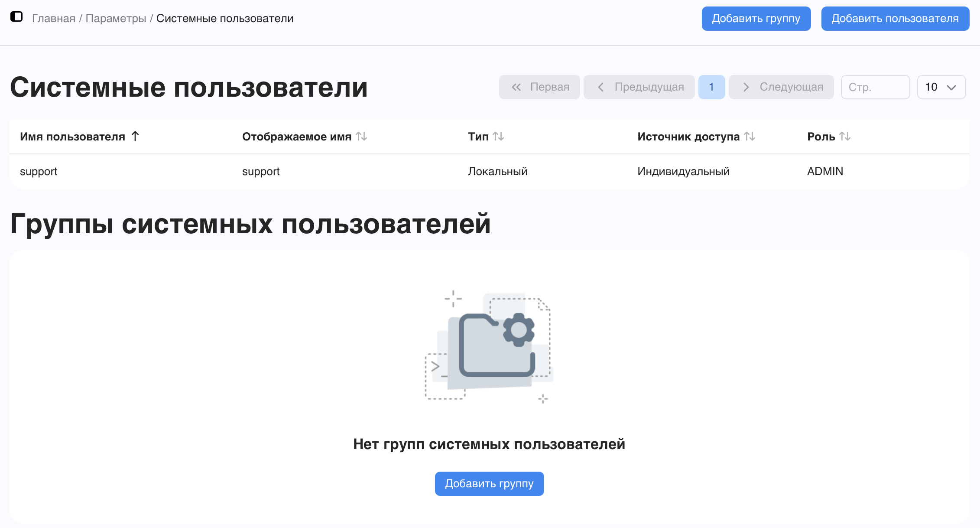Sort by Имя пользователя ascending arrow
The width and height of the screenshot is (980, 528).
[135, 137]
